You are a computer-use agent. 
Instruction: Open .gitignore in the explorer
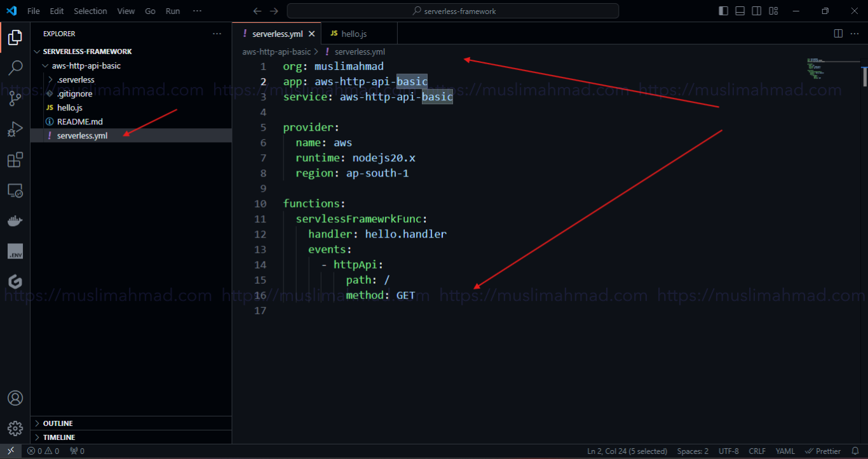click(x=131, y=93)
